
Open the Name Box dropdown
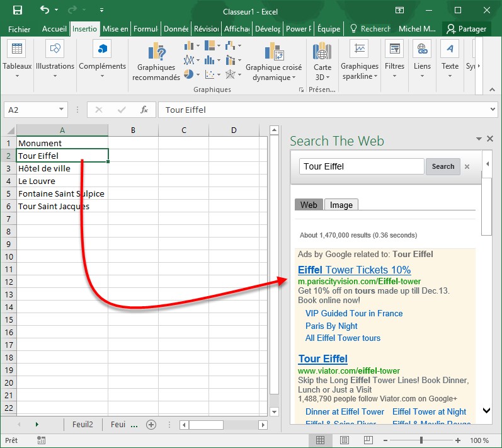pos(61,110)
